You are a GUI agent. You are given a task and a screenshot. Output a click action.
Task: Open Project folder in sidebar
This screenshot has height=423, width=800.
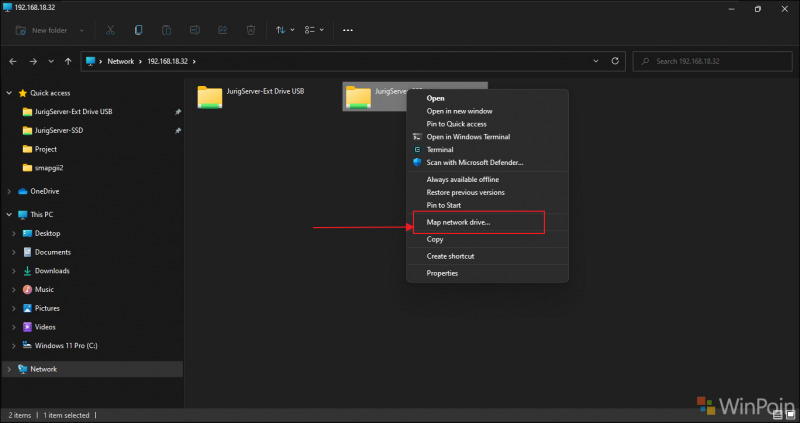pyautogui.click(x=45, y=150)
